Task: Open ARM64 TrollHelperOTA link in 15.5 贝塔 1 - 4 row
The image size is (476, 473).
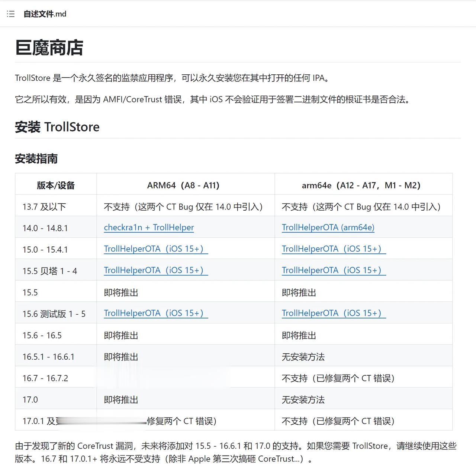Action: pos(156,270)
